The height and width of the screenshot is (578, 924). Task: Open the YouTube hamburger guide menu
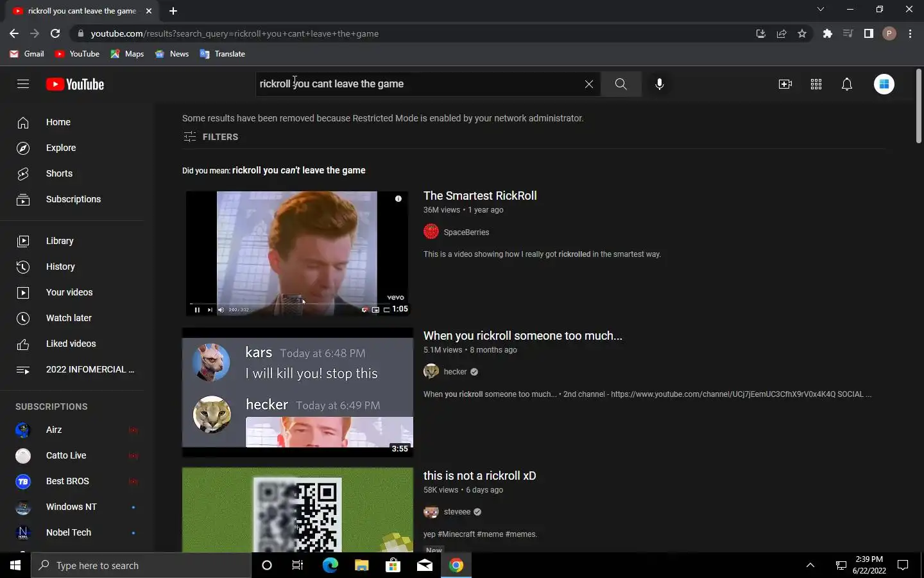(x=23, y=84)
